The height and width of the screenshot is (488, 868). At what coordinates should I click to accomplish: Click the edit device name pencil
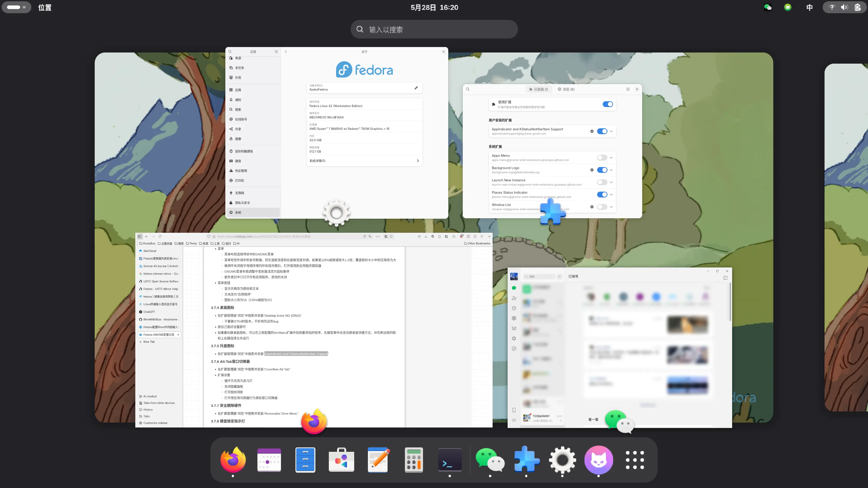(x=416, y=88)
